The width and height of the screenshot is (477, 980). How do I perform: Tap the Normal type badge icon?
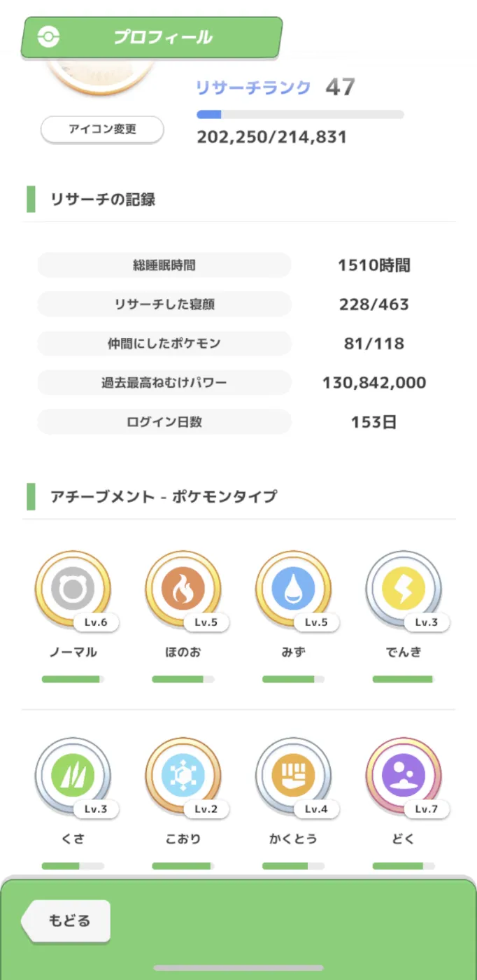pyautogui.click(x=73, y=589)
